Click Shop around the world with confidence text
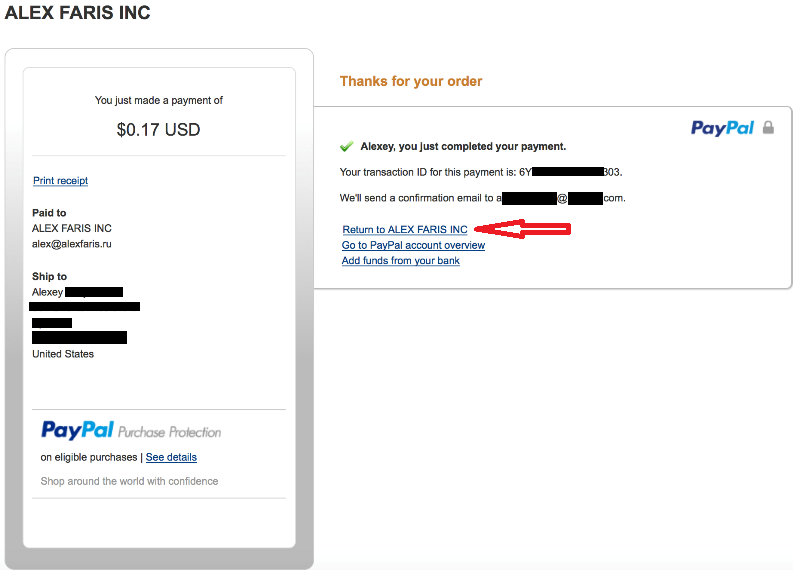The width and height of the screenshot is (793, 570). tap(129, 481)
